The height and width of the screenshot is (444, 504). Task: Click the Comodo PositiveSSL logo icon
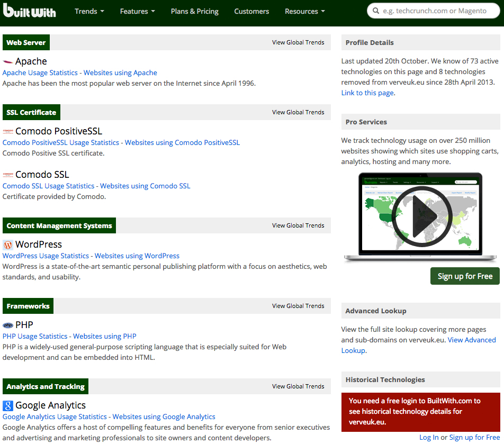8,131
